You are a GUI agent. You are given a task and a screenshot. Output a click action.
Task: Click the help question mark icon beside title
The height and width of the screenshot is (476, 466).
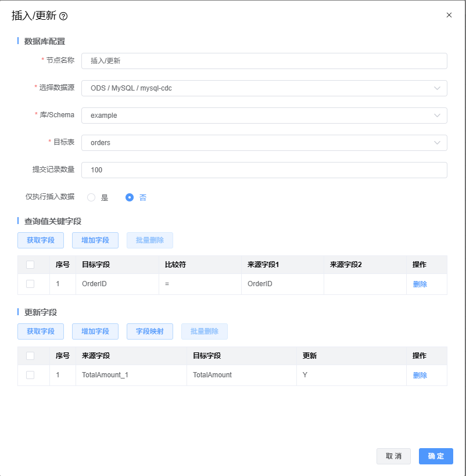click(63, 16)
